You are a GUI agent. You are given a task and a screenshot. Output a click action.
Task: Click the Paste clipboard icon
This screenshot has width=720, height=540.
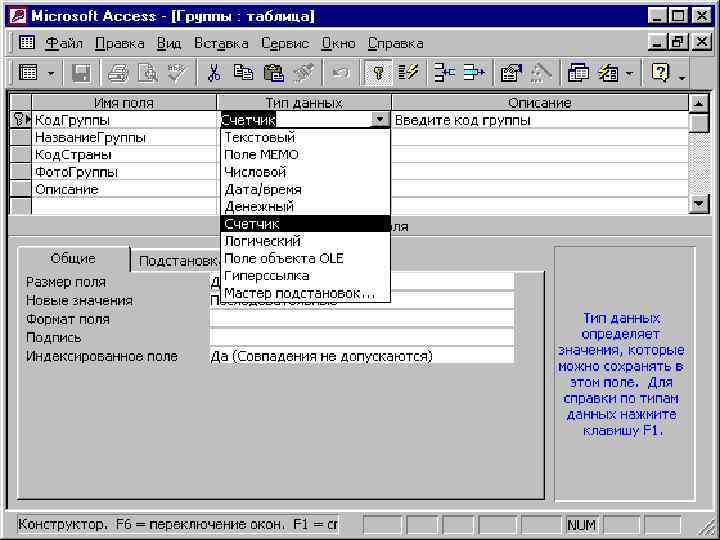pyautogui.click(x=274, y=73)
